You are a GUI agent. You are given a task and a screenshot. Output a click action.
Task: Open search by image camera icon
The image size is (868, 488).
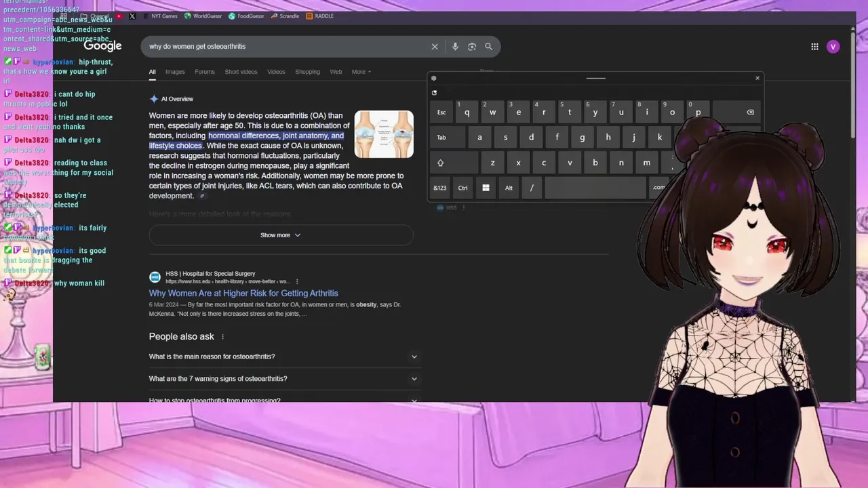click(472, 47)
